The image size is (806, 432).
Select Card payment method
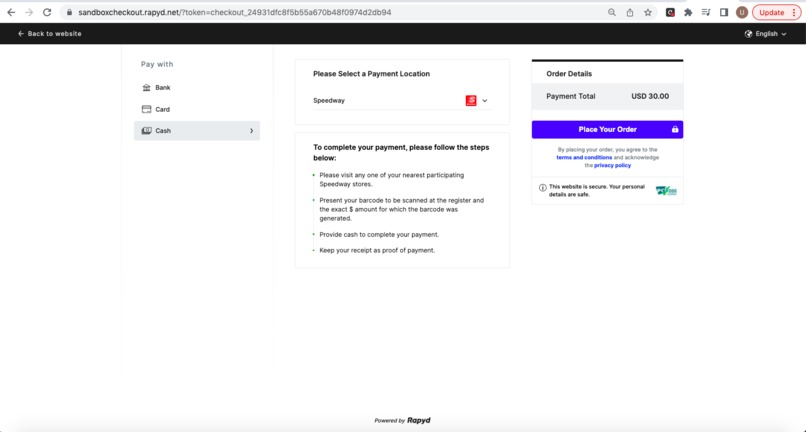(x=197, y=109)
